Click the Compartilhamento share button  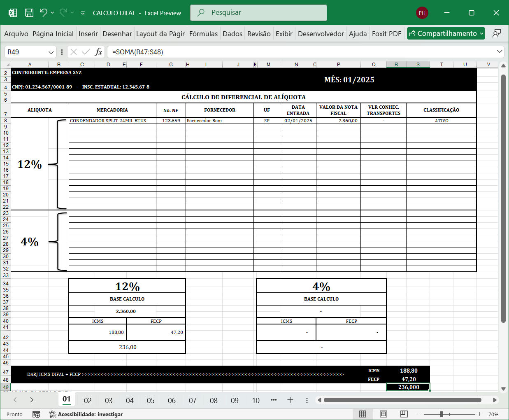point(446,33)
